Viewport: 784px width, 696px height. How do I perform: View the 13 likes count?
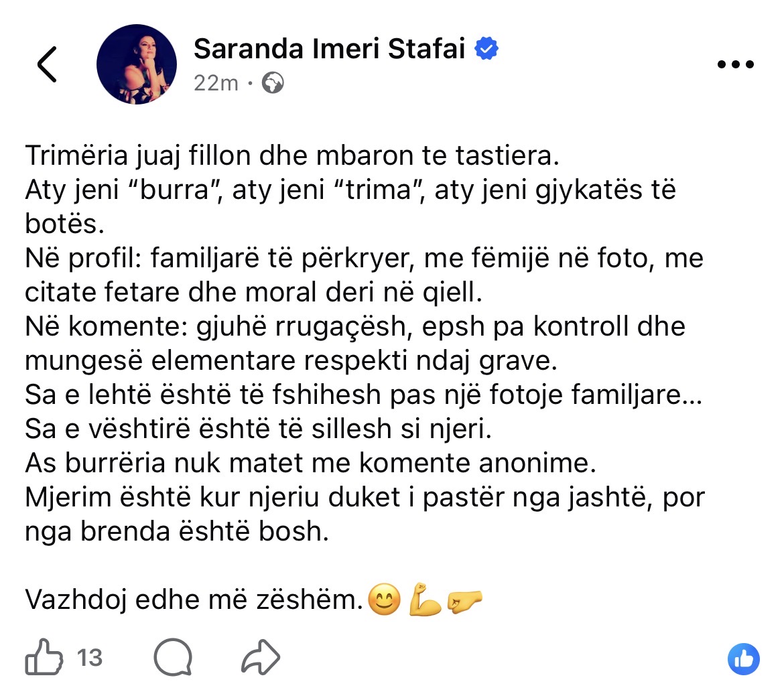click(90, 658)
